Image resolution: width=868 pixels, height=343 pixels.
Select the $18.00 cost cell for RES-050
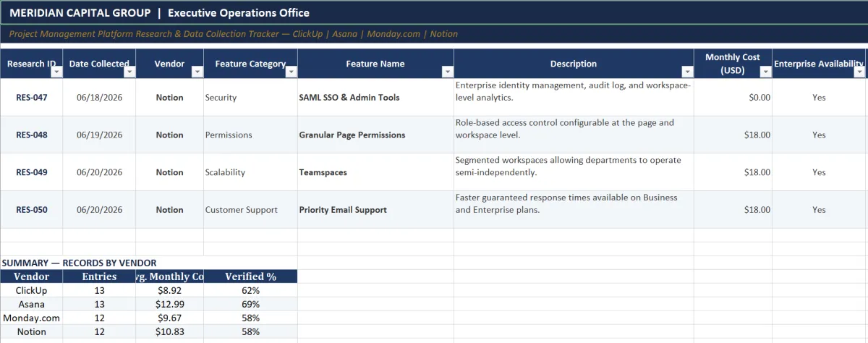[733, 210]
